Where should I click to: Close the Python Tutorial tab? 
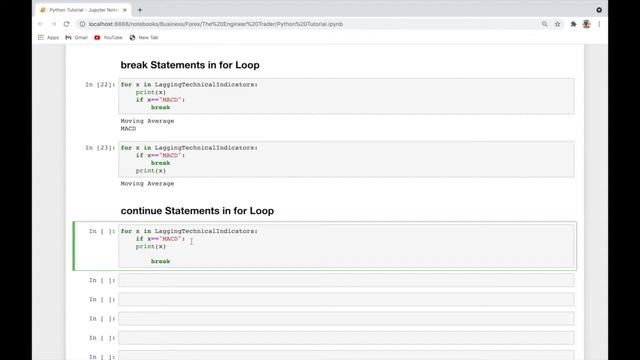pos(125,10)
